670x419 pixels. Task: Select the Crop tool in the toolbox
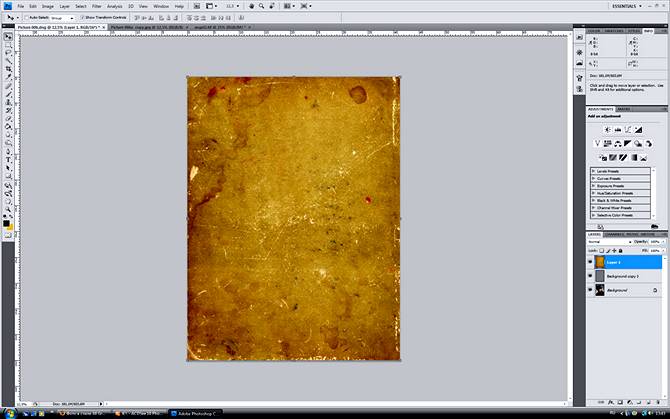tap(8, 69)
